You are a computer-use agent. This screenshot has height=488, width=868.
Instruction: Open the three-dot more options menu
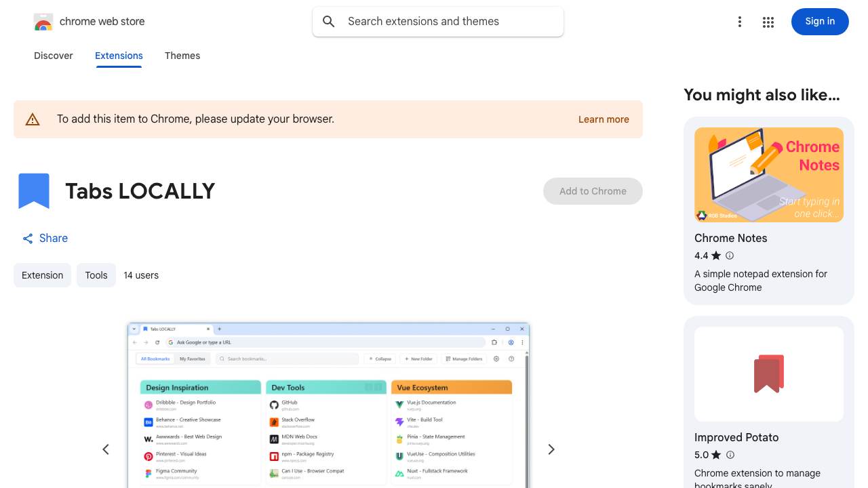click(x=740, y=22)
